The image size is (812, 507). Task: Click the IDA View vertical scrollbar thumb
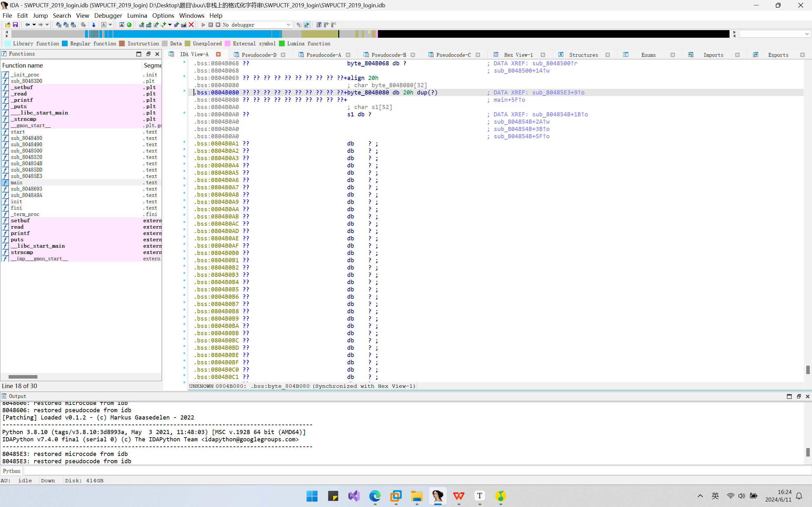pos(808,369)
